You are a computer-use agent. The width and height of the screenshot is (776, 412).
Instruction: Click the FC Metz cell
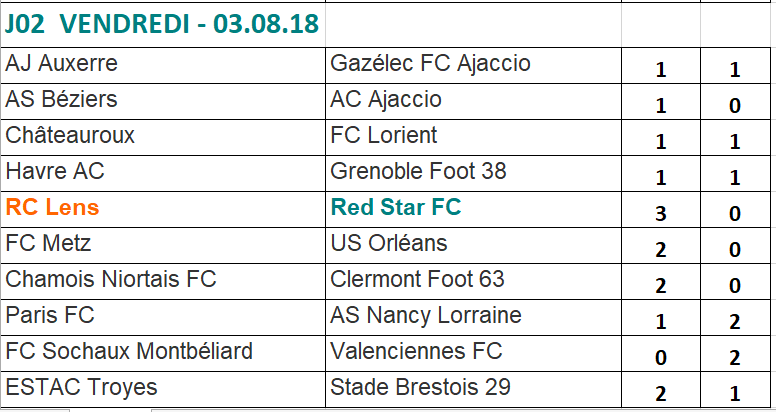click(x=50, y=243)
